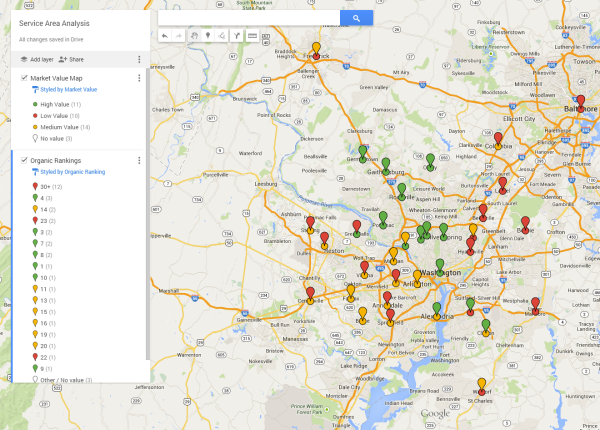Click the Service Area Analysis map title

click(x=54, y=23)
